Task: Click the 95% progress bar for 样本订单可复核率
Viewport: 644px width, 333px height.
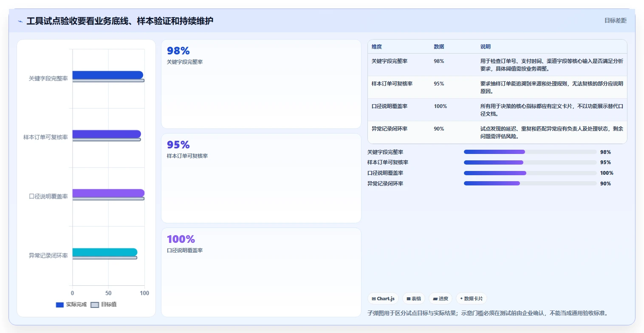Action: [x=530, y=162]
